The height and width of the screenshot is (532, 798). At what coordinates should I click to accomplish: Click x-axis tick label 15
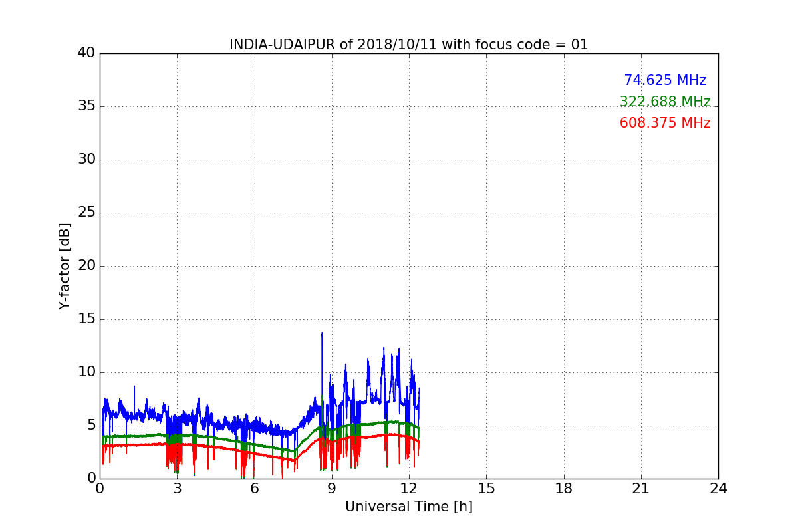(486, 488)
